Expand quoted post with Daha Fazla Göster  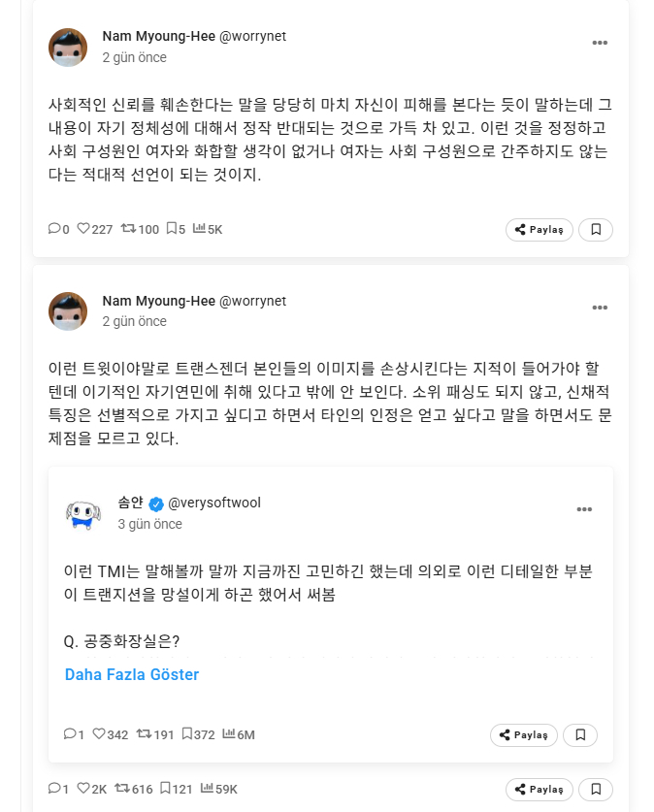[x=132, y=674]
